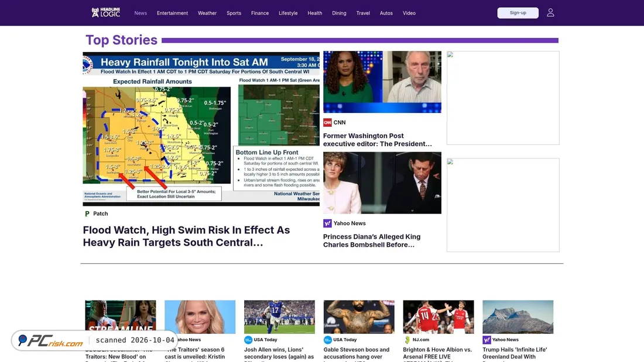
Task: Select the News menu item
Action: pos(141,13)
